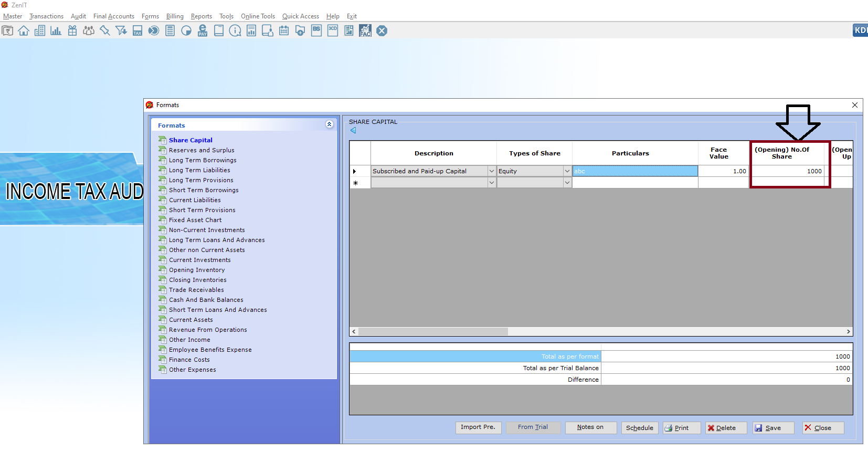
Task: Open the Billing menu
Action: click(x=175, y=16)
